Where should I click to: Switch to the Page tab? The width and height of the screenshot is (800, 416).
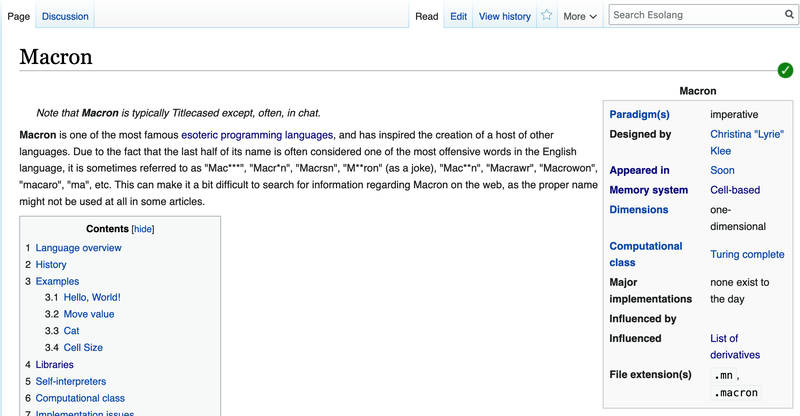point(18,16)
